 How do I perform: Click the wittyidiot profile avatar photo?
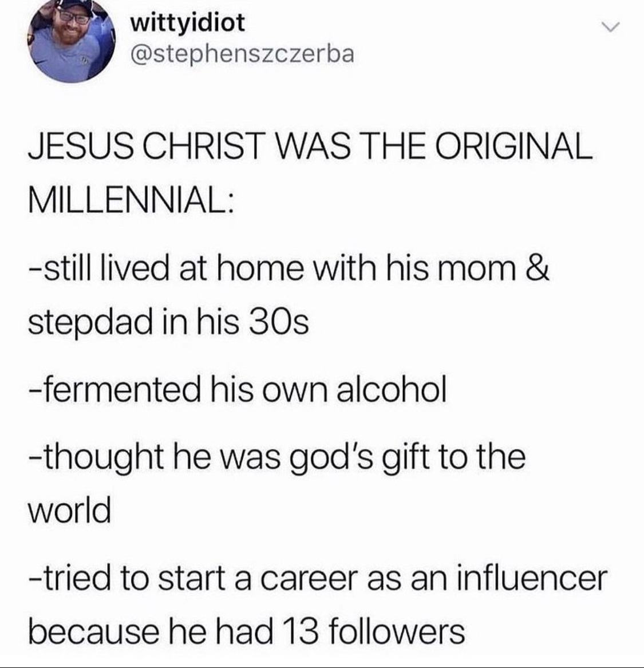(x=72, y=39)
